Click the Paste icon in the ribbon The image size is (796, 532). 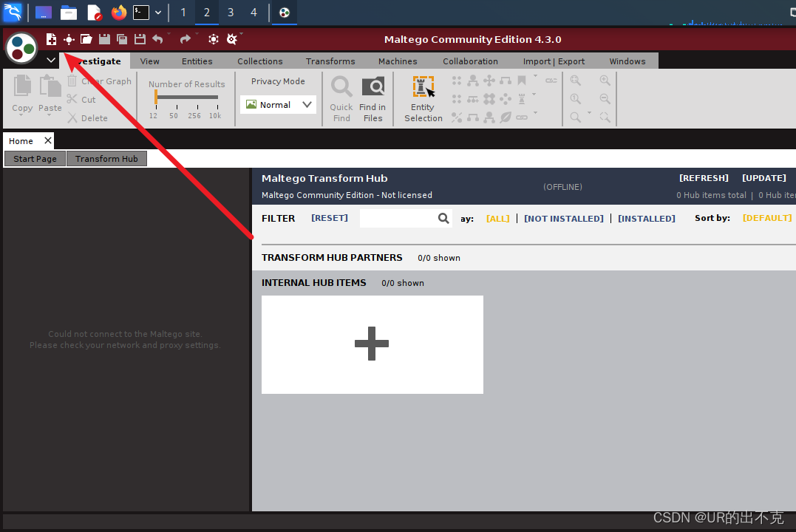pyautogui.click(x=50, y=86)
